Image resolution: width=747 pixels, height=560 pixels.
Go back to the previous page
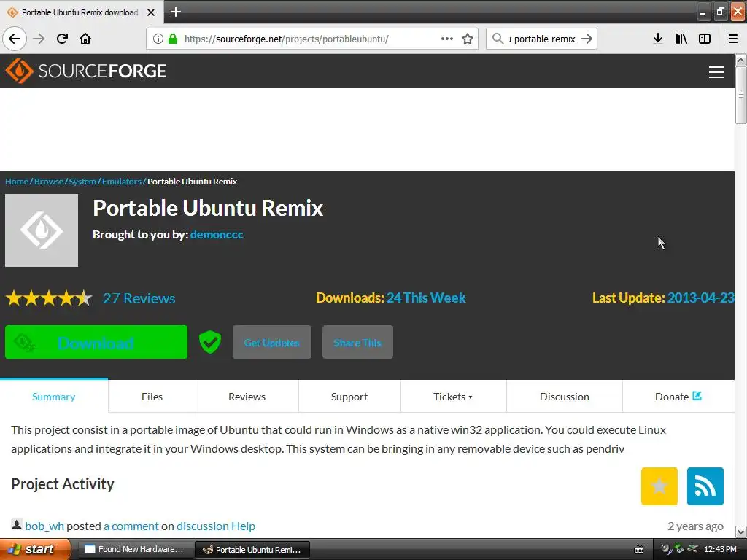(15, 39)
